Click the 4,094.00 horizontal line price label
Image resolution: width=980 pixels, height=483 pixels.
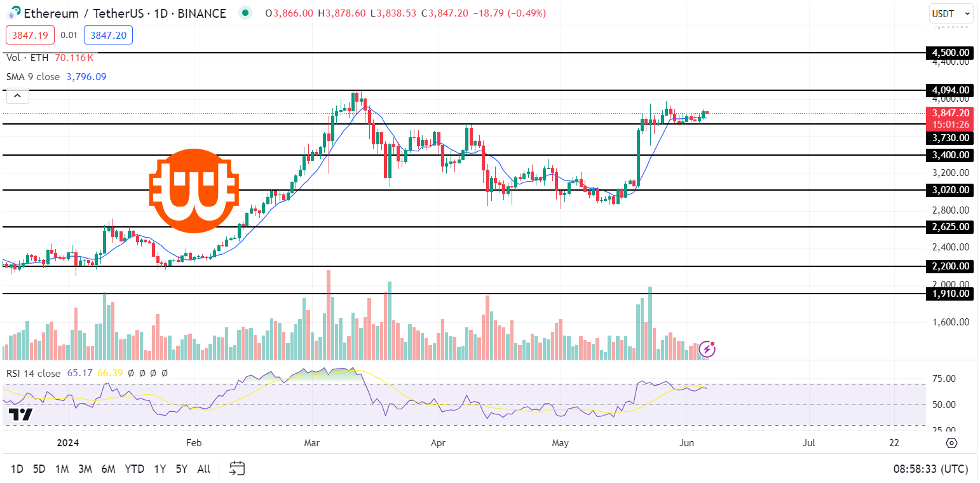(949, 90)
